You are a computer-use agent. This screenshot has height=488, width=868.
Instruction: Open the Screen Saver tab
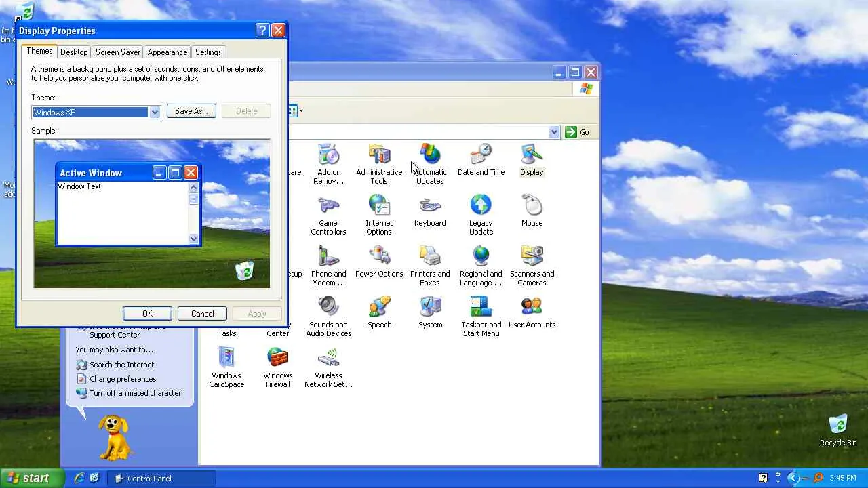tap(117, 52)
